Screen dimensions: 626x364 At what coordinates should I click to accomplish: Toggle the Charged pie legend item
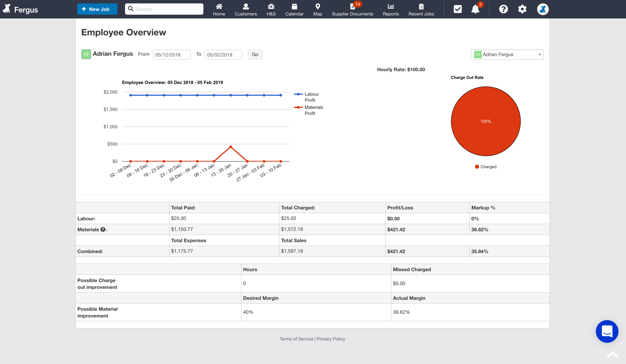486,167
